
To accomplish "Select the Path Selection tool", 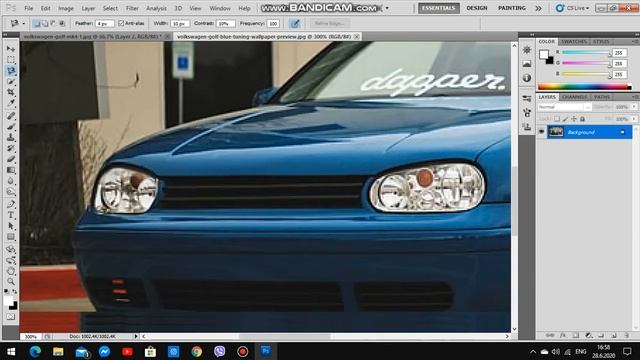I will pyautogui.click(x=11, y=226).
